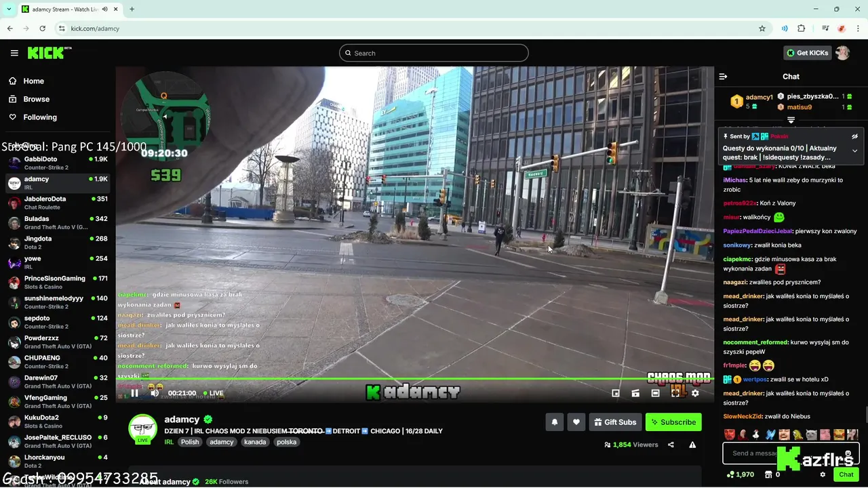Open JaboleroDota channel in sidebar
The width and height of the screenshot is (868, 488).
pyautogui.click(x=58, y=203)
